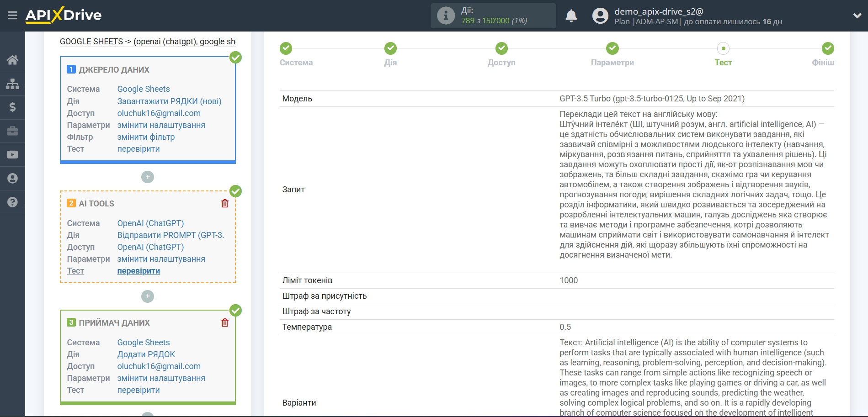The height and width of the screenshot is (417, 868).
Task: Open billing dollar icon in sidebar
Action: [12, 107]
